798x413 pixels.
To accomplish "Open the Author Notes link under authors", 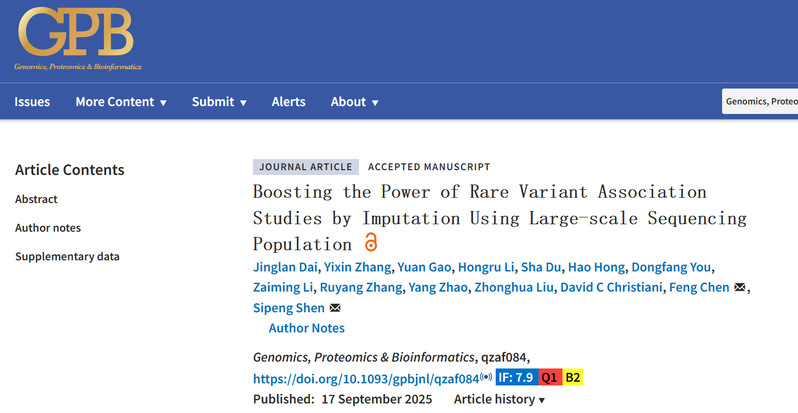I will click(x=306, y=328).
